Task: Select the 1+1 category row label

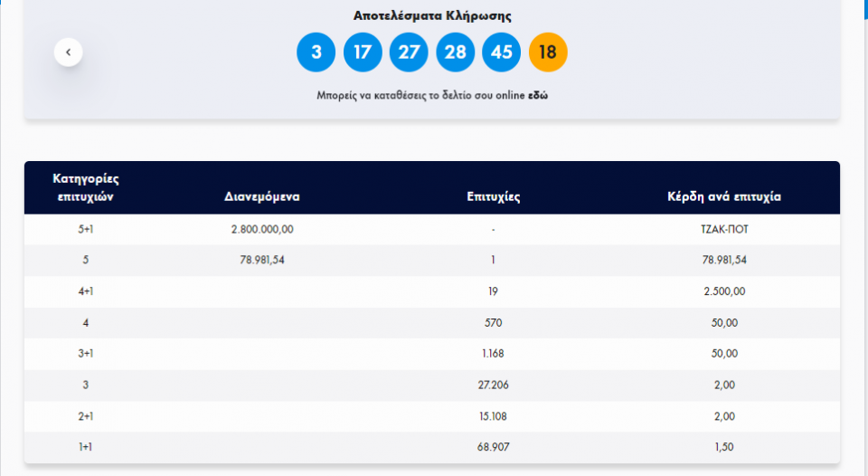Action: tap(86, 447)
